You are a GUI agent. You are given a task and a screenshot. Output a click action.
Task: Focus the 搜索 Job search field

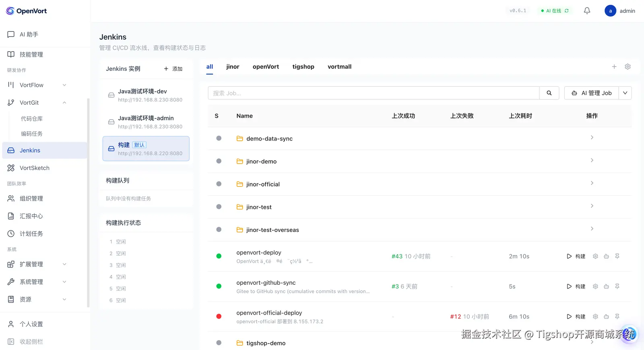click(374, 93)
